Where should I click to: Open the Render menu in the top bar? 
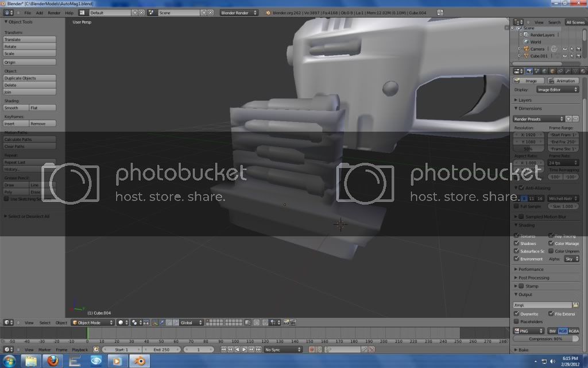54,13
